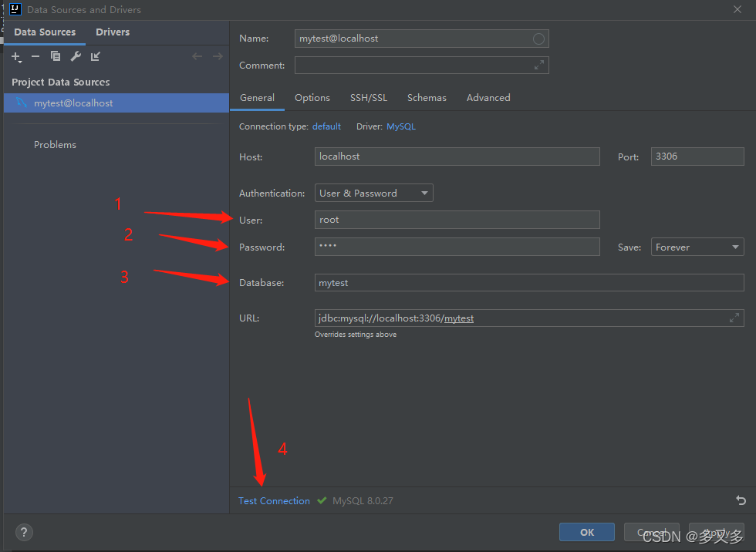Confirm with the OK button
The width and height of the screenshot is (756, 552).
pos(587,532)
